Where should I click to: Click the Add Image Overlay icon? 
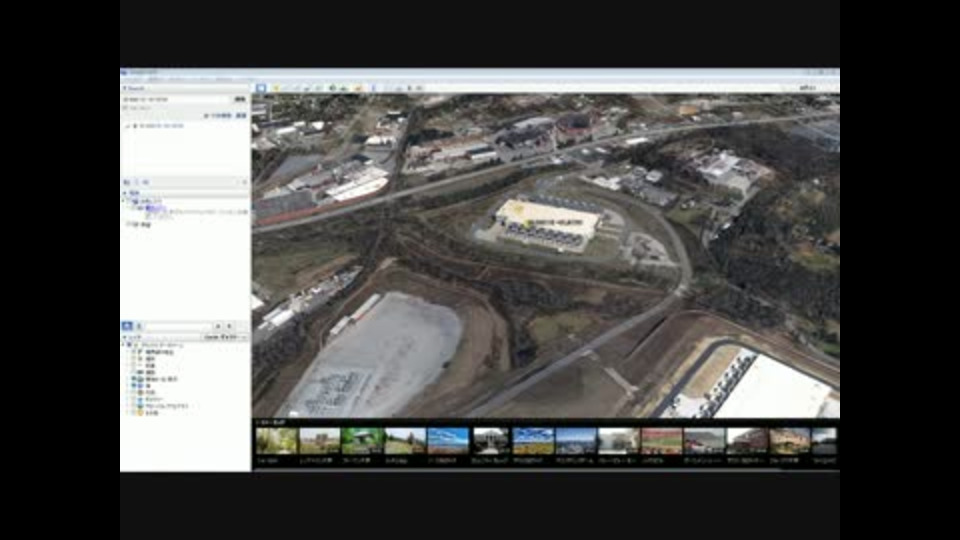(307, 88)
